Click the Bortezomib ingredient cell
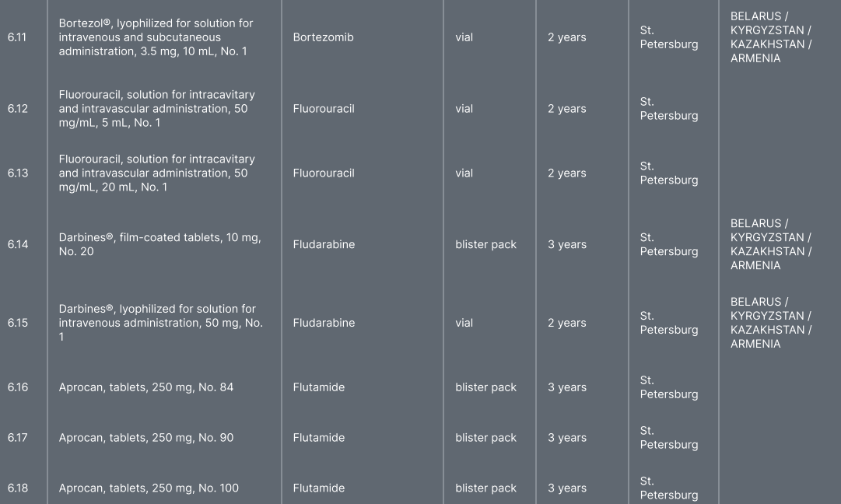 coord(323,37)
